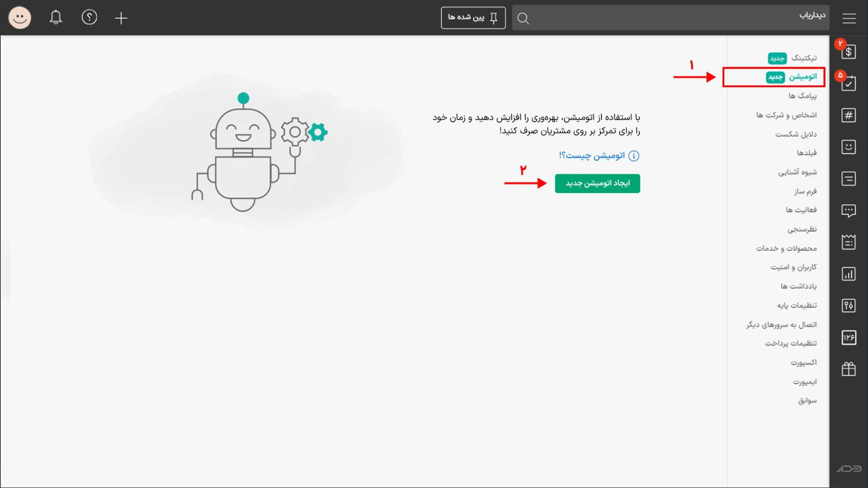Click the plus add icon
868x488 pixels.
click(121, 18)
